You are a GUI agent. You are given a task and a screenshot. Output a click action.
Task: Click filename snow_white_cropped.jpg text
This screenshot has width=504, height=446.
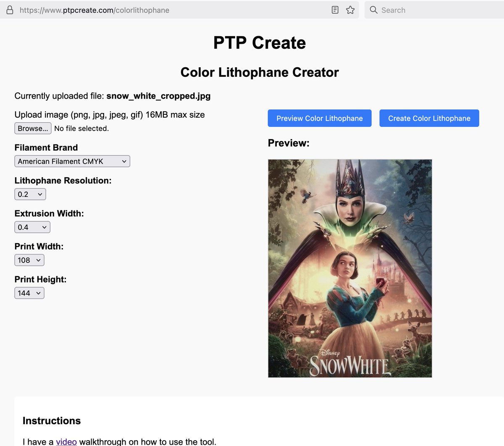[158, 96]
